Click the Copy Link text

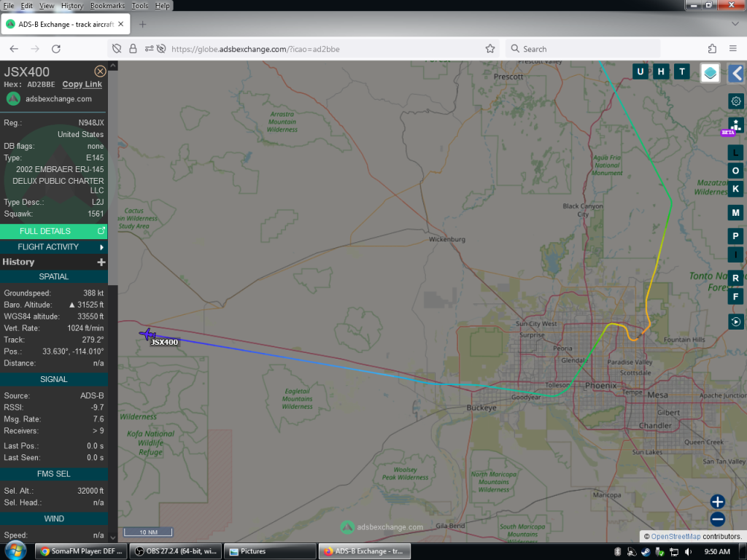click(82, 85)
